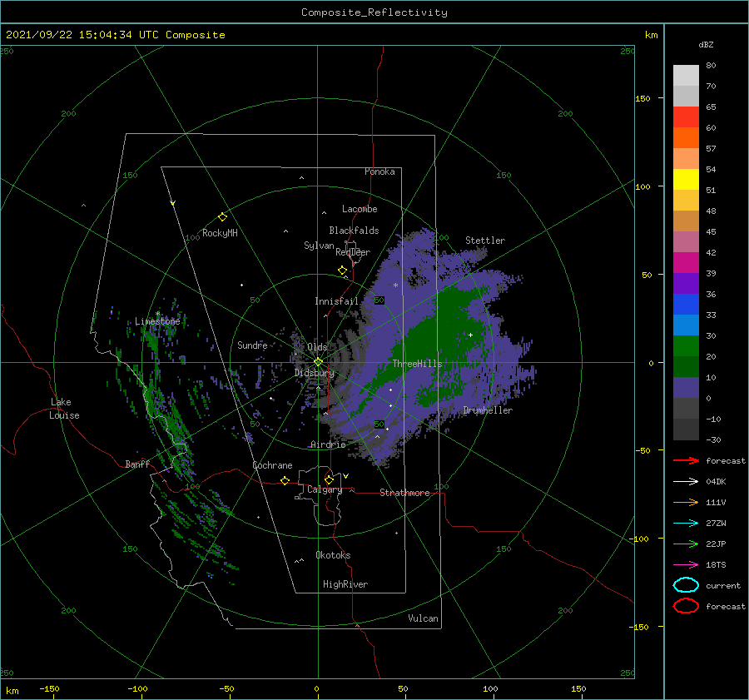Click the Limestone label on map
749x700 pixels.
click(x=157, y=321)
